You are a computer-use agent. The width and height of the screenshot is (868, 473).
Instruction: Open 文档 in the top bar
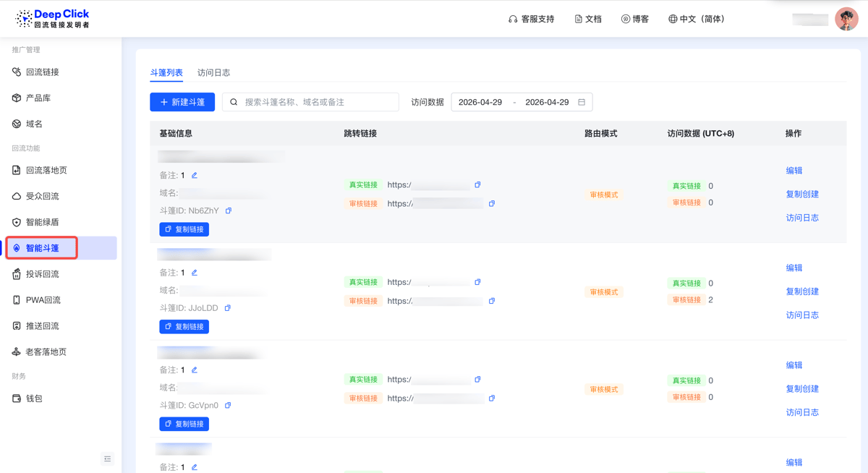click(x=588, y=20)
